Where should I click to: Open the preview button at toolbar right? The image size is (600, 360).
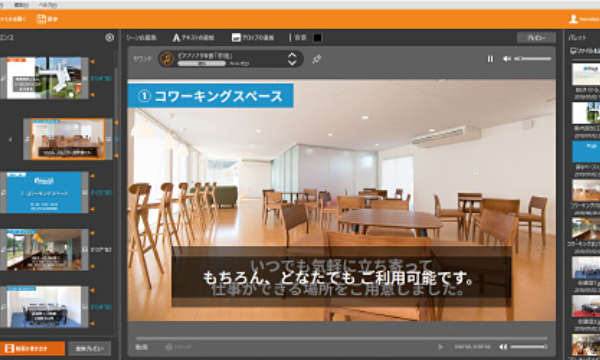pos(536,37)
